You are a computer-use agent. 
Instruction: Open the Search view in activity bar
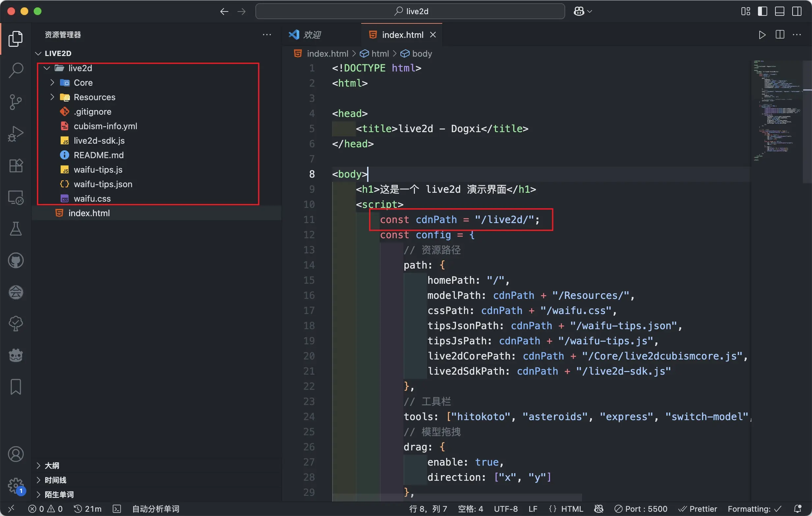pos(15,71)
